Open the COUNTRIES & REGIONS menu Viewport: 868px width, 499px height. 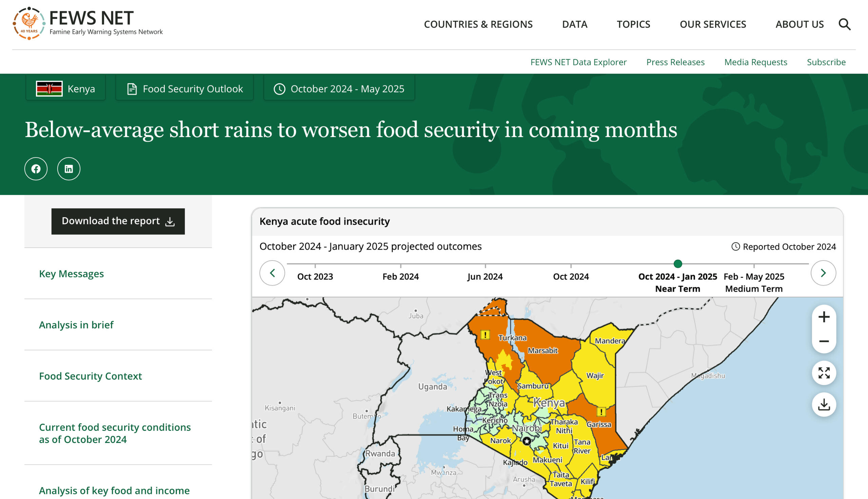(478, 24)
